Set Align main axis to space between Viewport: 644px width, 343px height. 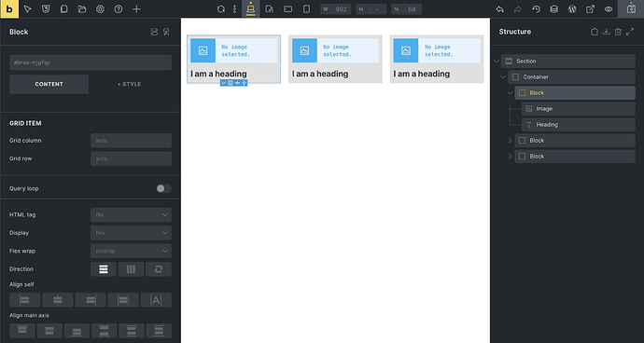(x=104, y=331)
